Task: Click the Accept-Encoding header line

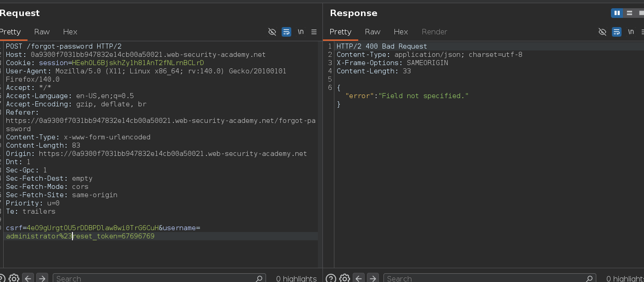Action: pyautogui.click(x=76, y=104)
